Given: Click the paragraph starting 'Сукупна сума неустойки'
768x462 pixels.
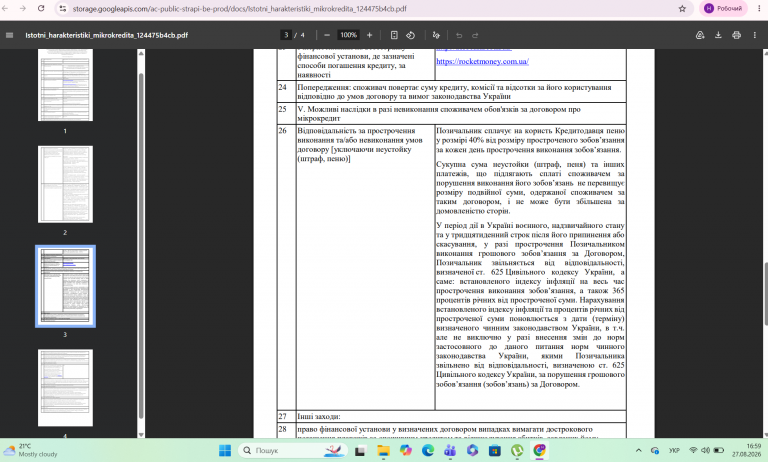Looking at the screenshot, I should point(530,188).
